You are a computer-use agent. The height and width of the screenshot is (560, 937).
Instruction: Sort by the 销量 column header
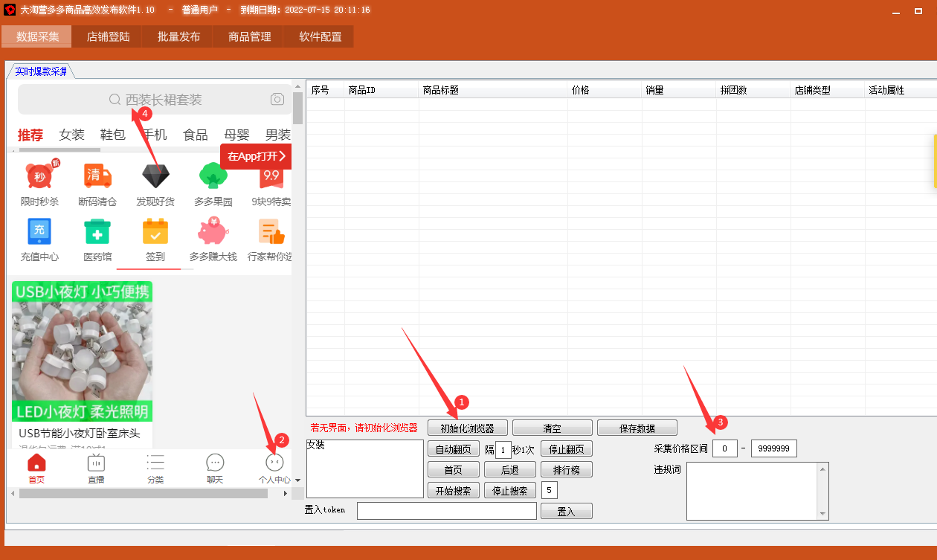(679, 90)
